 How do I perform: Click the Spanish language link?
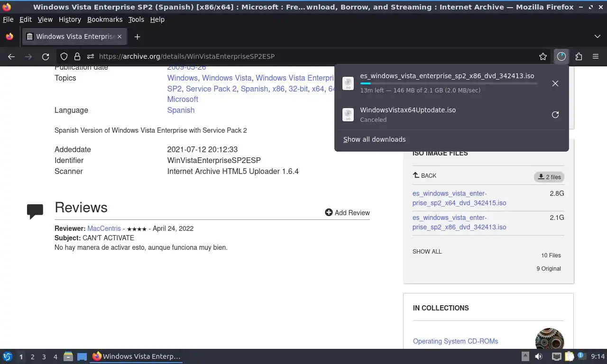pyautogui.click(x=181, y=110)
